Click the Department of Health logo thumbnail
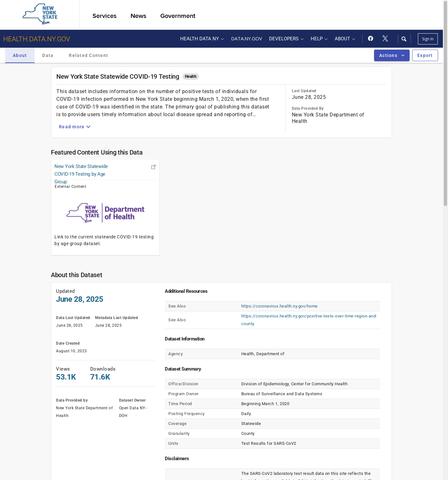448x480 pixels. point(105,213)
